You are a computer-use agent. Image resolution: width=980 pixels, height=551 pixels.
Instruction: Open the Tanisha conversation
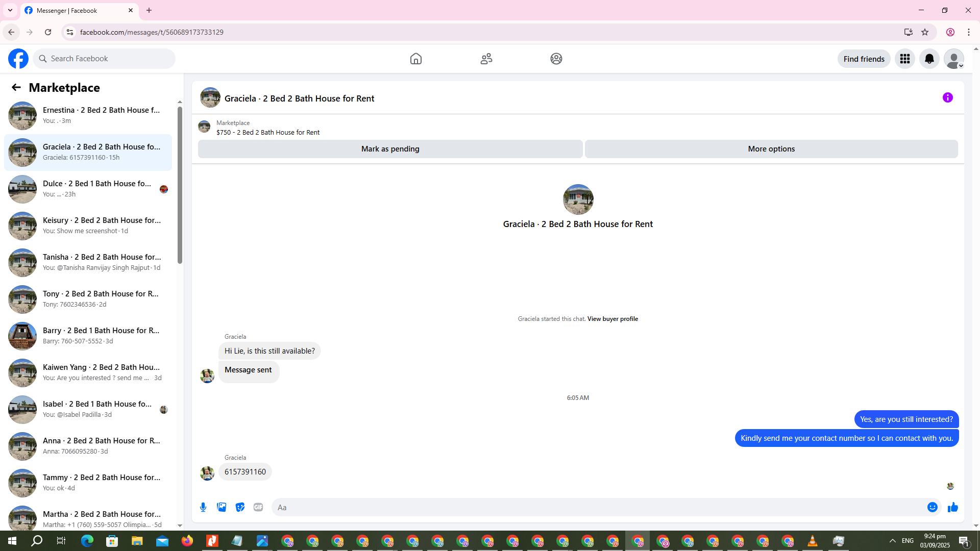point(88,262)
